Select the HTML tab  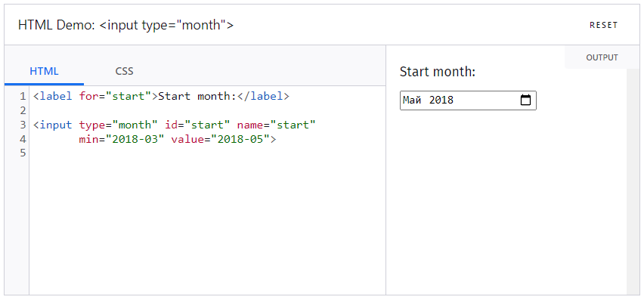(44, 72)
